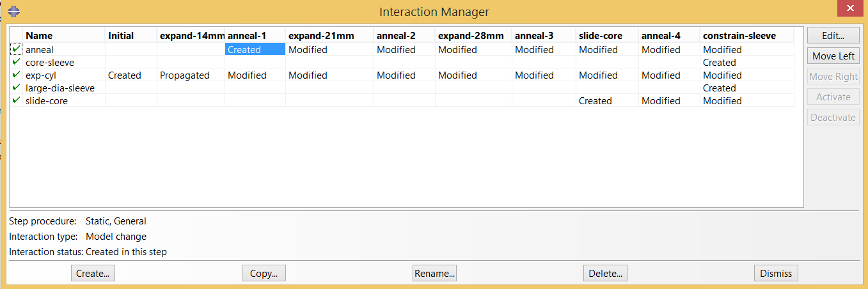Toggle the green checkmark for core-sleeve
The width and height of the screenshot is (868, 289).
click(x=16, y=62)
